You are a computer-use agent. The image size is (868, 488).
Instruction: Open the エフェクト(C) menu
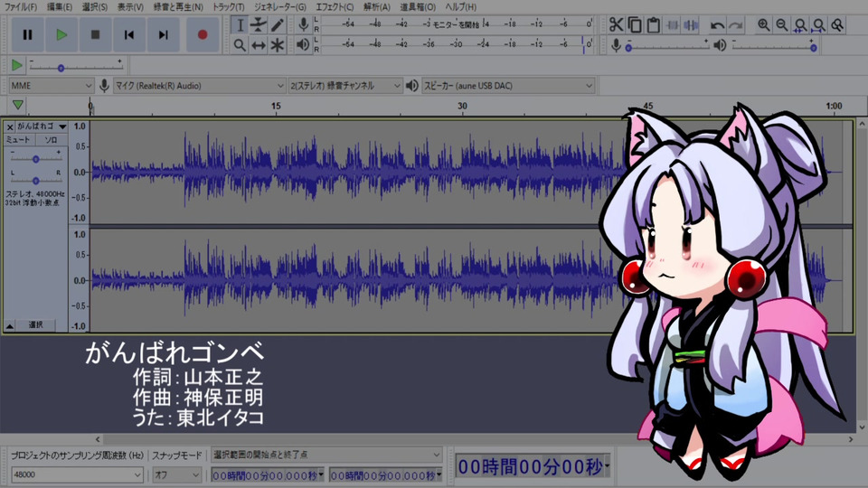click(335, 6)
